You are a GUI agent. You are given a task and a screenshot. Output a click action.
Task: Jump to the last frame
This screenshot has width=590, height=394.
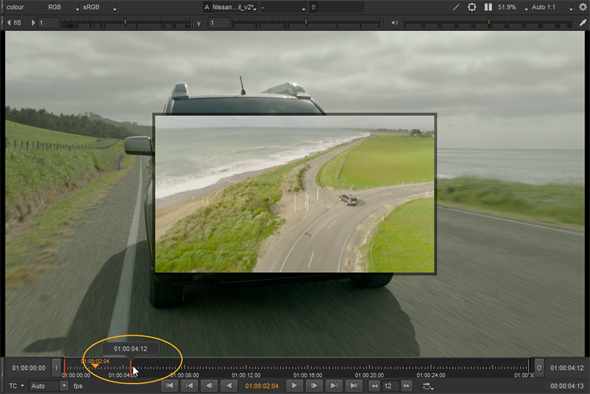point(354,385)
